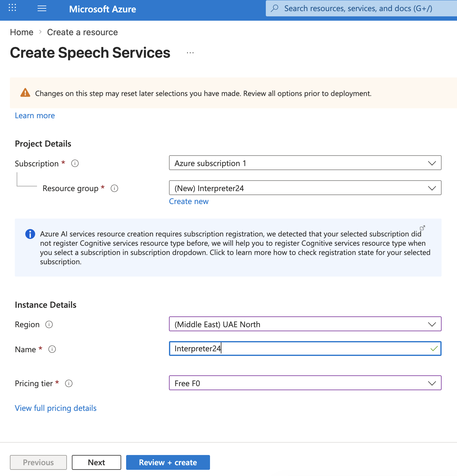This screenshot has width=457, height=476.
Task: Open the portal hamburger menu
Action: [x=42, y=8]
